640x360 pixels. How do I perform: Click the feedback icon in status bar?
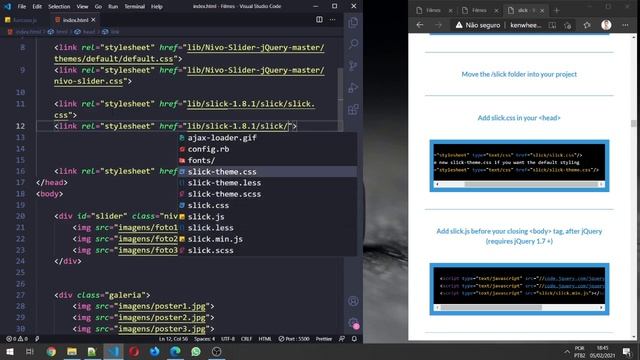pyautogui.click(x=342, y=339)
